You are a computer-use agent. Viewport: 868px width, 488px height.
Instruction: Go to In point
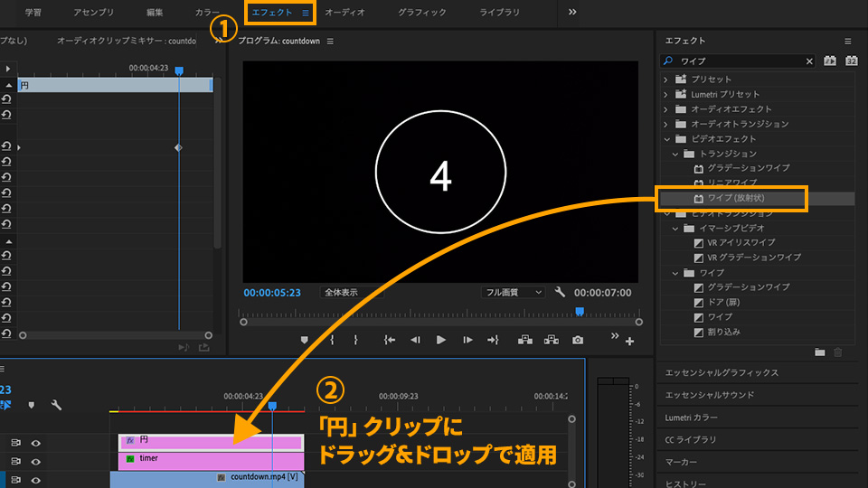[x=389, y=341]
